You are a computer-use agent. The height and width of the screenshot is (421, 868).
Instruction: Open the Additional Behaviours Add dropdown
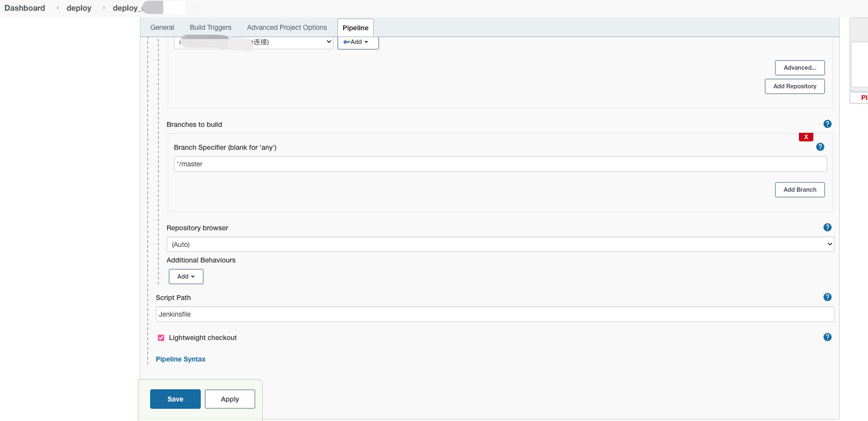[x=186, y=277]
